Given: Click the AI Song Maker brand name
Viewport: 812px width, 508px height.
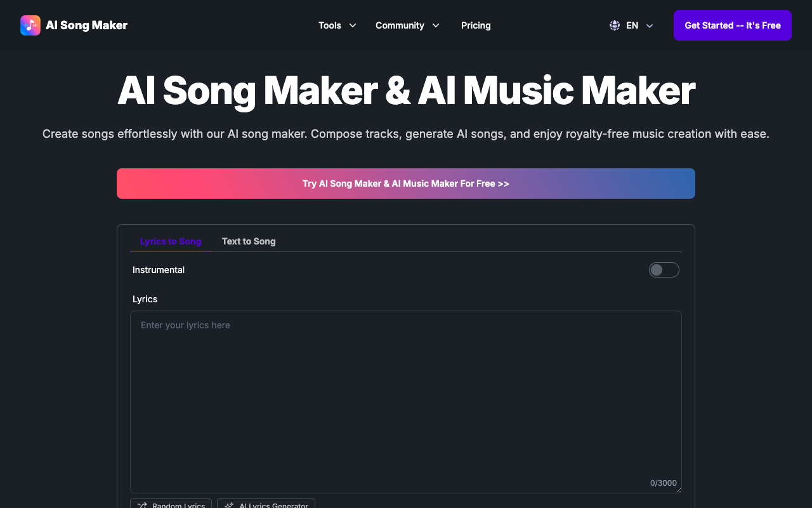Looking at the screenshot, I should point(87,25).
